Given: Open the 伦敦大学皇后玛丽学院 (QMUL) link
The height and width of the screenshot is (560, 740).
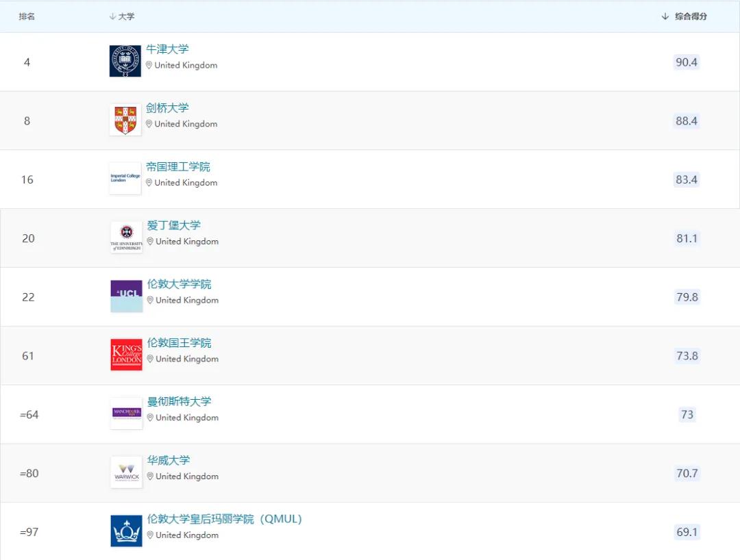Looking at the screenshot, I should [x=224, y=519].
